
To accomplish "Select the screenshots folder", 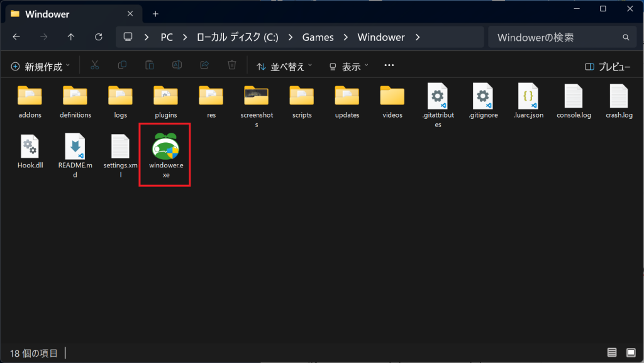I will pos(256,96).
